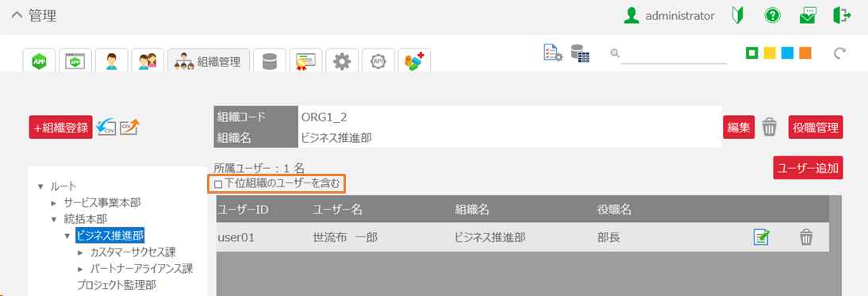Select プロジェクト監理部 in the tree
This screenshot has width=868, height=296.
pyautogui.click(x=116, y=286)
